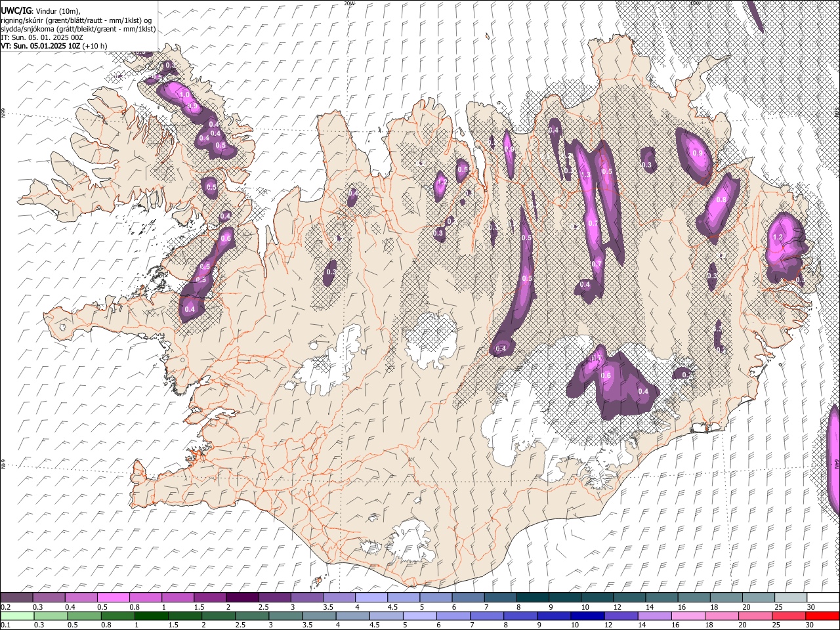Click the 'slydda/snjókoma' legend description line
Viewport: 840px width, 630px height.
(78, 29)
